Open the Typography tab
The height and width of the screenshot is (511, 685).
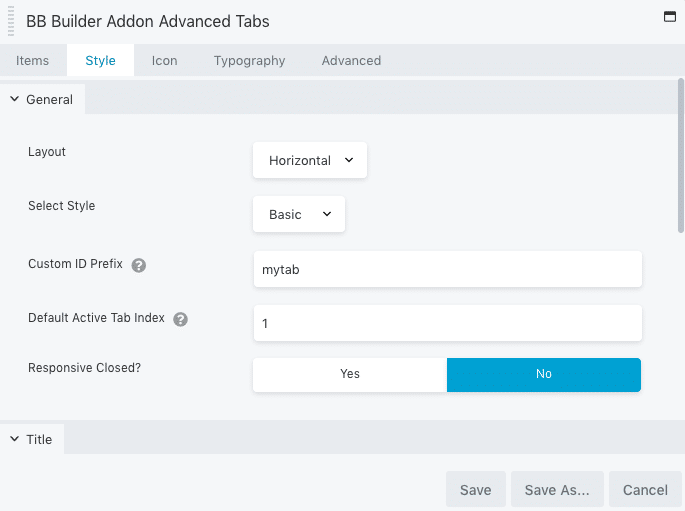click(x=249, y=60)
